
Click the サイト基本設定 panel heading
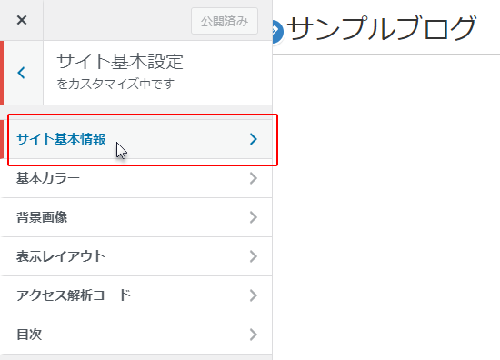click(x=120, y=62)
